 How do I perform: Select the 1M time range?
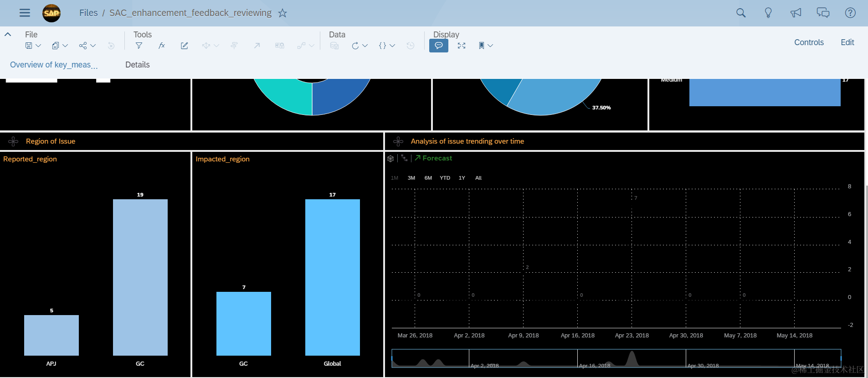point(395,178)
